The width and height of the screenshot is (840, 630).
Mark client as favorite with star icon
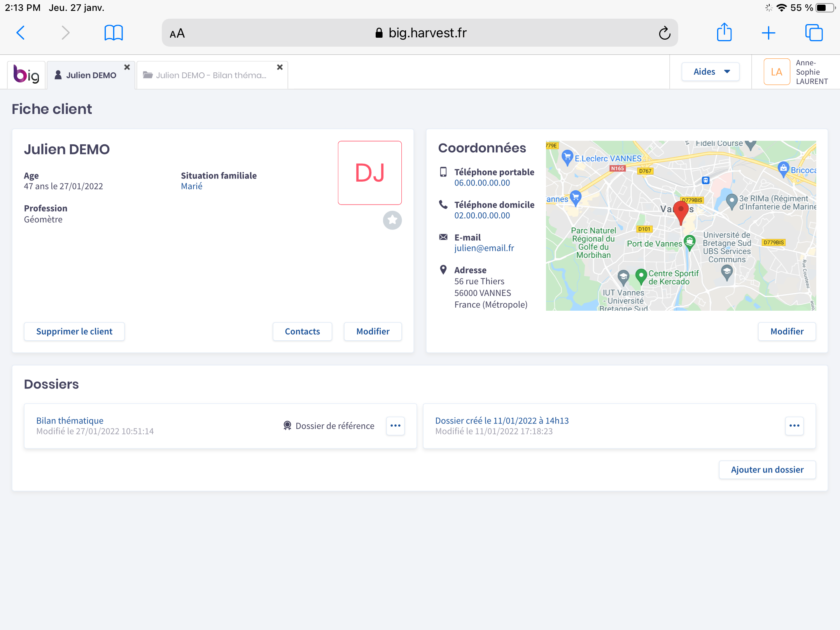[392, 220]
